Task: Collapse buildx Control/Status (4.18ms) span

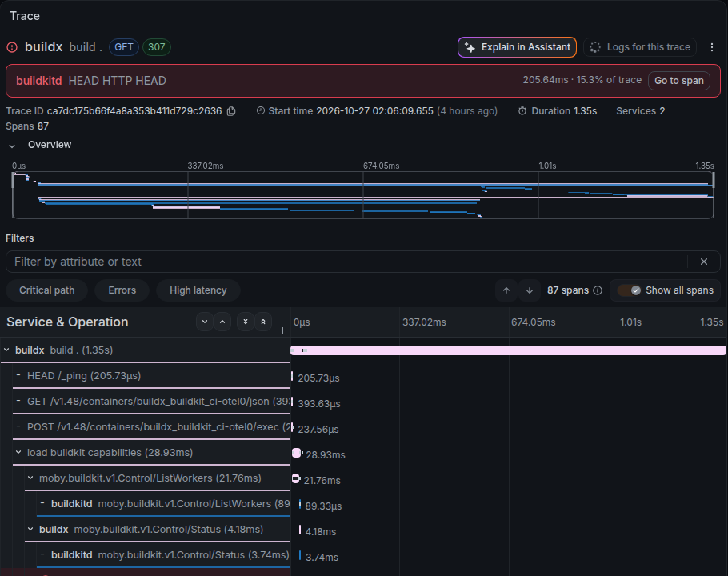Action: coord(30,529)
